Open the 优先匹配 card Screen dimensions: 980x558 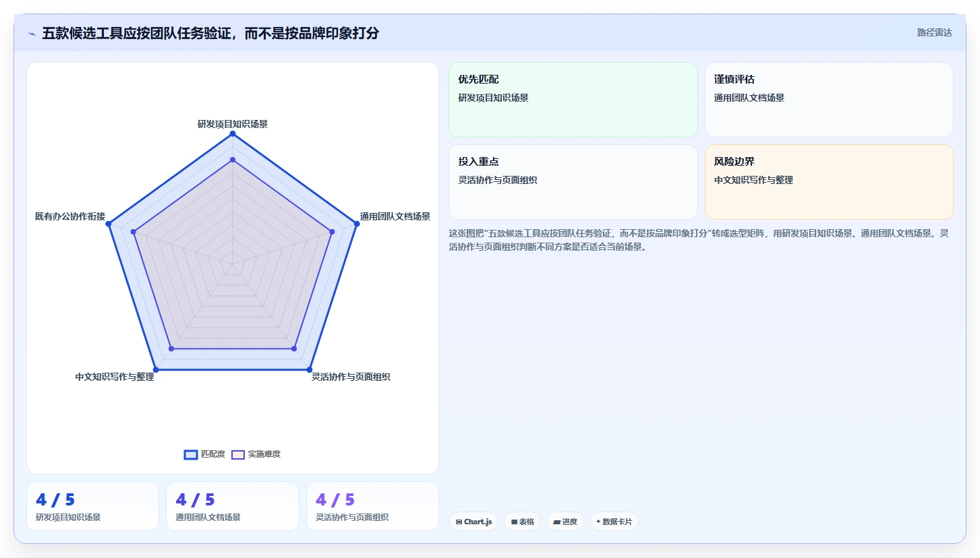click(573, 100)
